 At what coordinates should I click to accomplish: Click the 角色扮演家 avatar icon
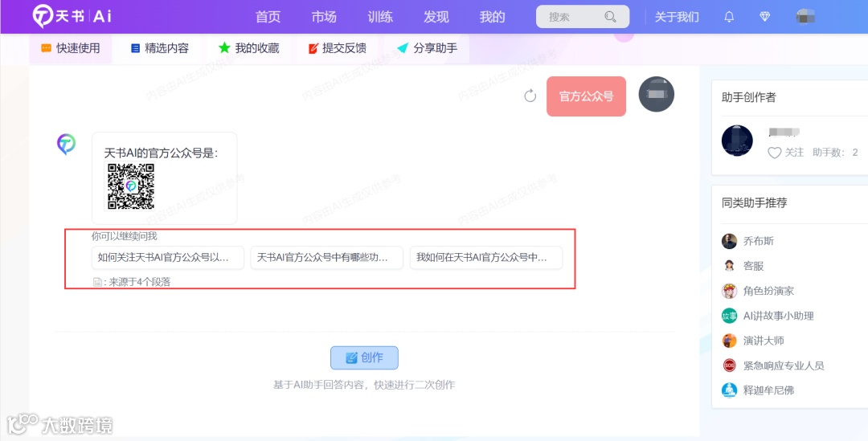point(730,291)
